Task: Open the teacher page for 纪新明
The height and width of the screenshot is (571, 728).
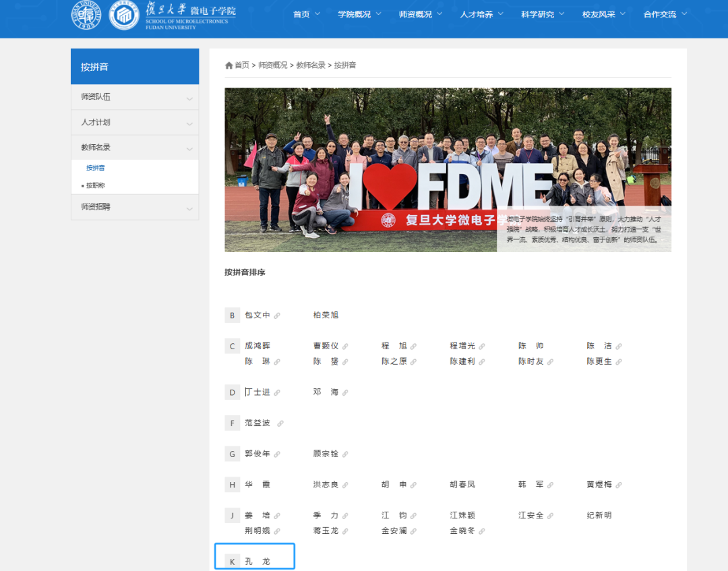Action: tap(599, 515)
